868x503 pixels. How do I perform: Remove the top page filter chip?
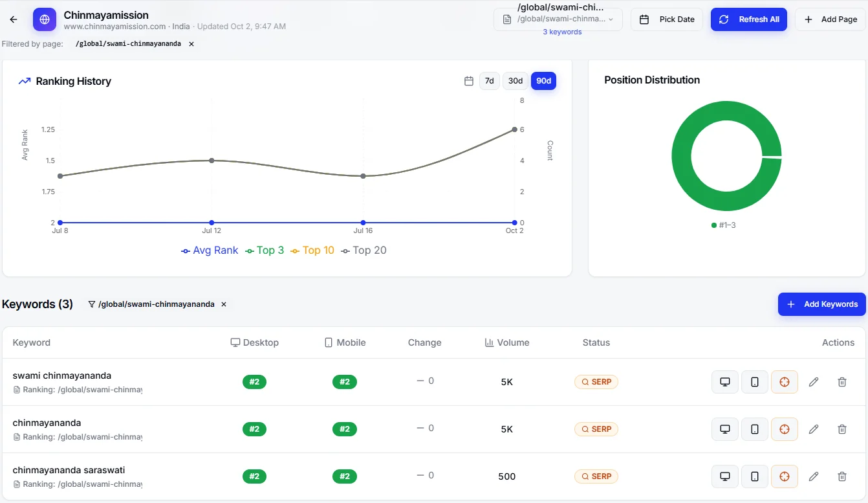191,44
